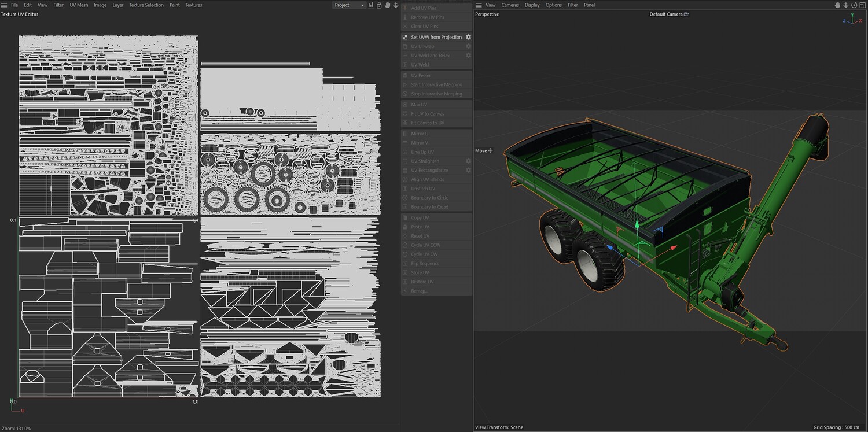This screenshot has width=868, height=432.
Task: Select the pan hand icon in UV editor
Action: click(x=388, y=5)
